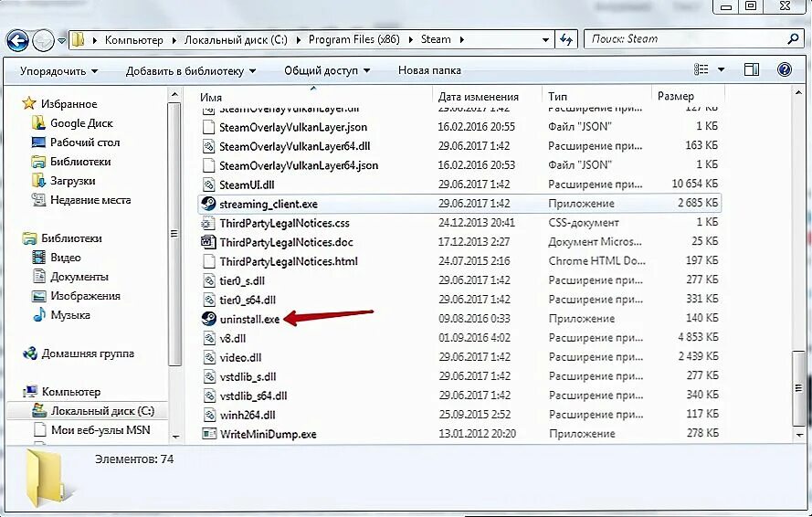The image size is (812, 517).
Task: Open the Видео library
Action: tap(65, 258)
